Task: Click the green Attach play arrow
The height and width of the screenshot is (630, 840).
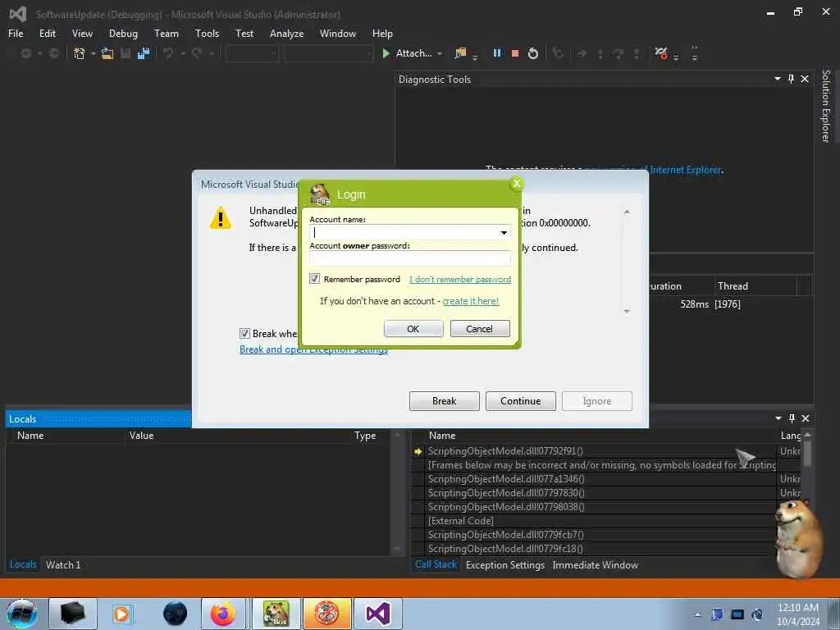Action: coord(386,53)
